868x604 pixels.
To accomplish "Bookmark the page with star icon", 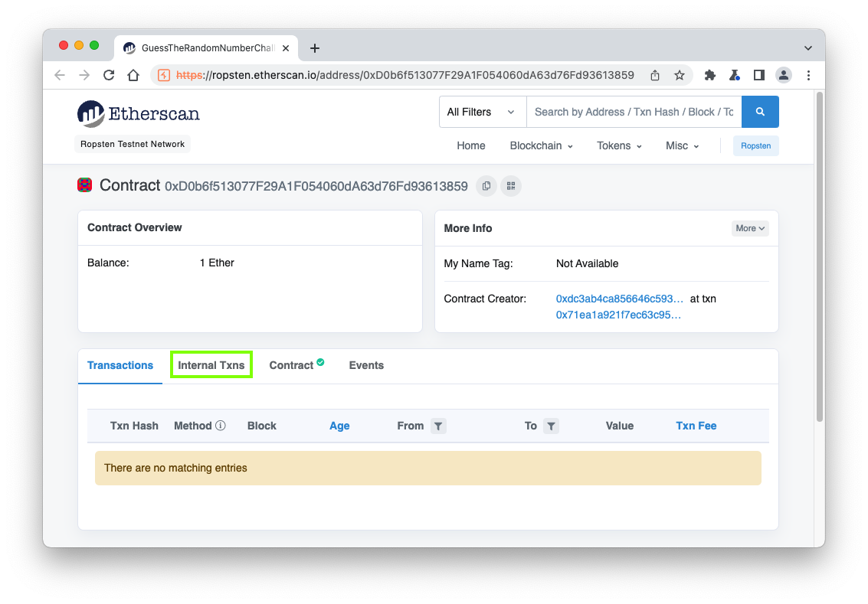I will 680,75.
